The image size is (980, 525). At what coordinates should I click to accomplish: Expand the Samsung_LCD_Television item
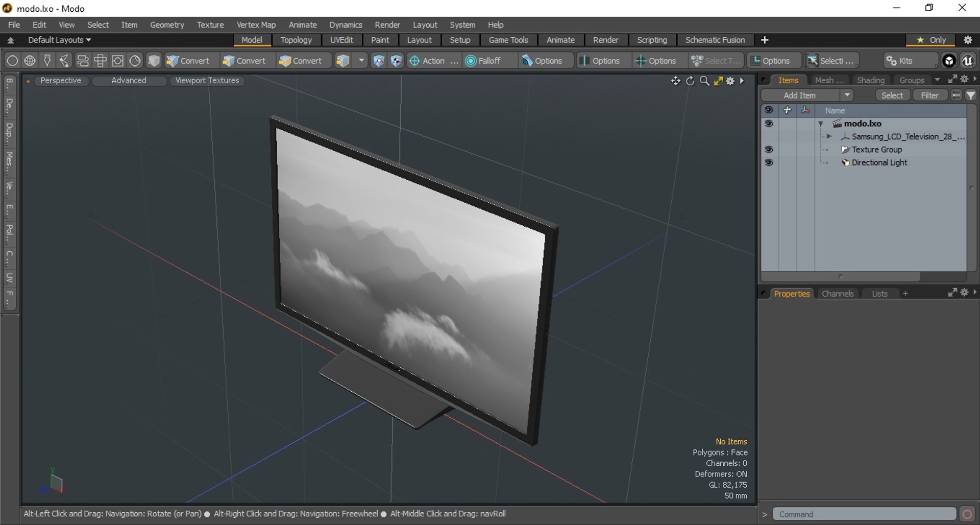click(829, 136)
